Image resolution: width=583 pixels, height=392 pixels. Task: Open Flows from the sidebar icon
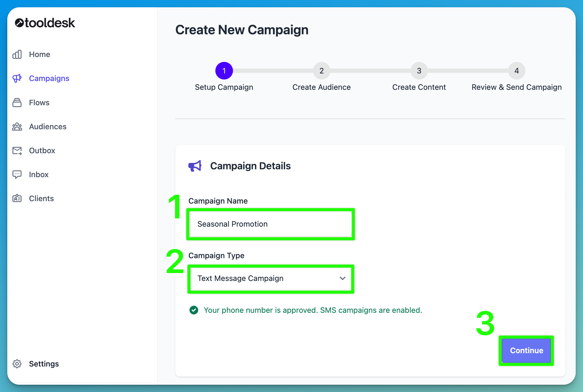[17, 103]
